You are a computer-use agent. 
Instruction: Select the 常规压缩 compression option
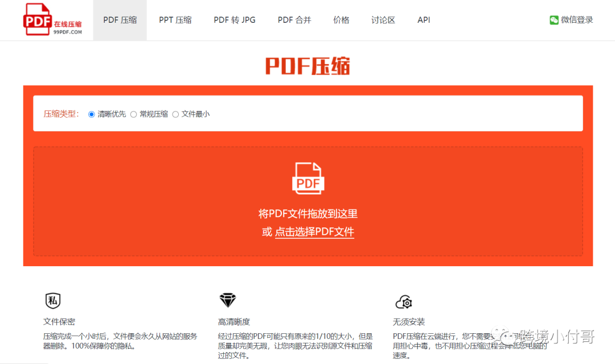click(x=133, y=114)
